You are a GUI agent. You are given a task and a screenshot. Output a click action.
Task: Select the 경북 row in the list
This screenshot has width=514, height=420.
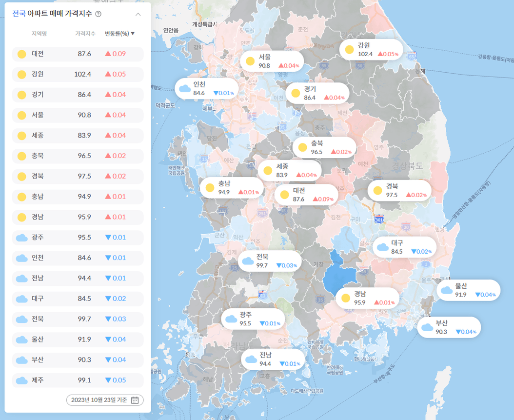coord(78,177)
